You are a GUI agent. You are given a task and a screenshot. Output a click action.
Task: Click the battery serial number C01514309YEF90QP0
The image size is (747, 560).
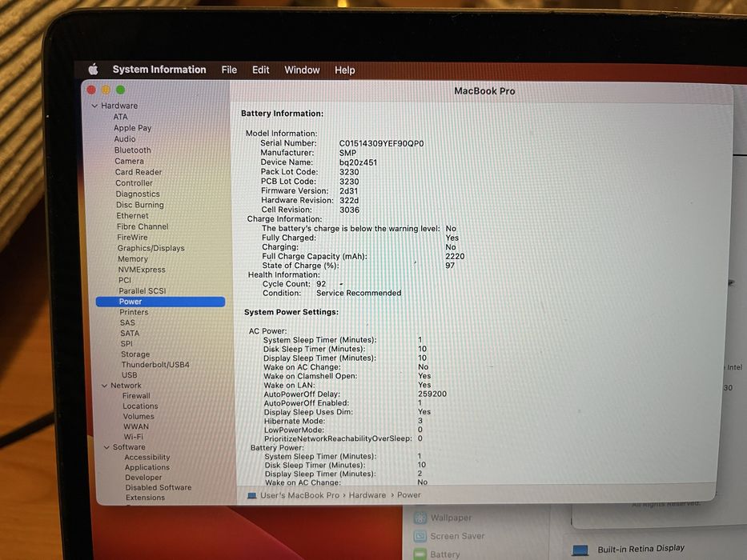pos(381,143)
